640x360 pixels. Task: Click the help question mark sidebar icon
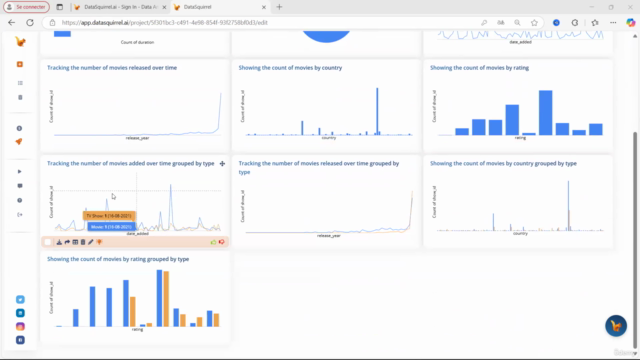click(20, 200)
